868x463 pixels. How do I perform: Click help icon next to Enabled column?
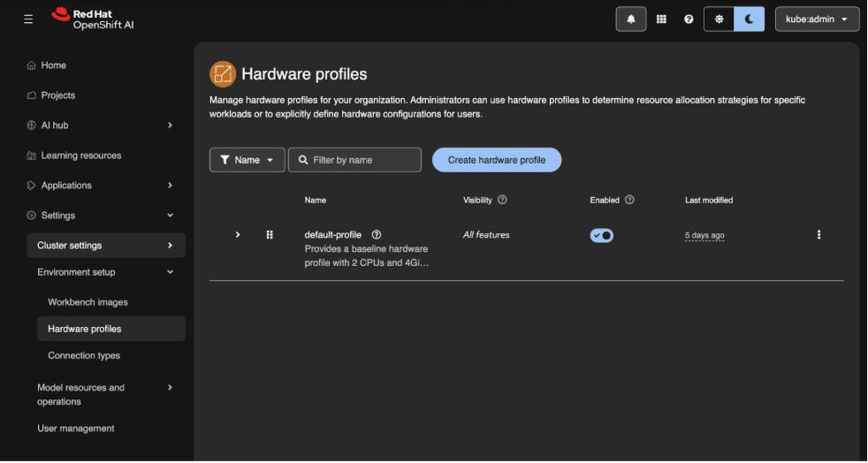(629, 200)
